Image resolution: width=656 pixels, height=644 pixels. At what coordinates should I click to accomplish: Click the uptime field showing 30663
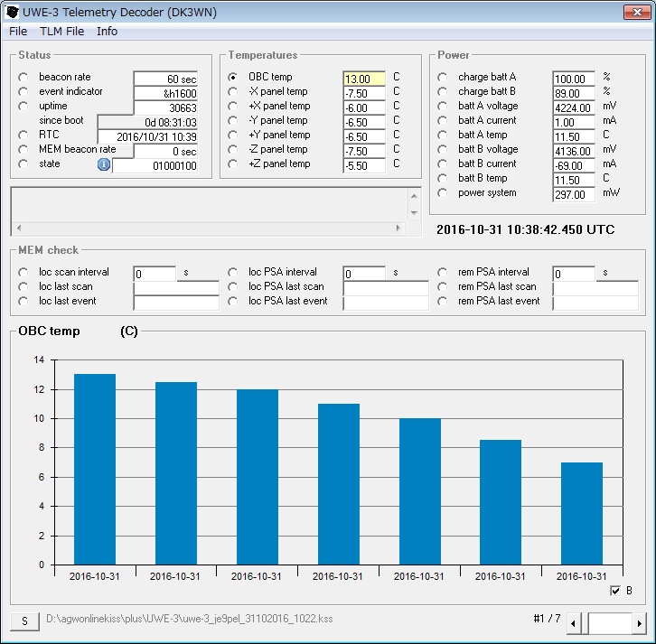pos(165,107)
